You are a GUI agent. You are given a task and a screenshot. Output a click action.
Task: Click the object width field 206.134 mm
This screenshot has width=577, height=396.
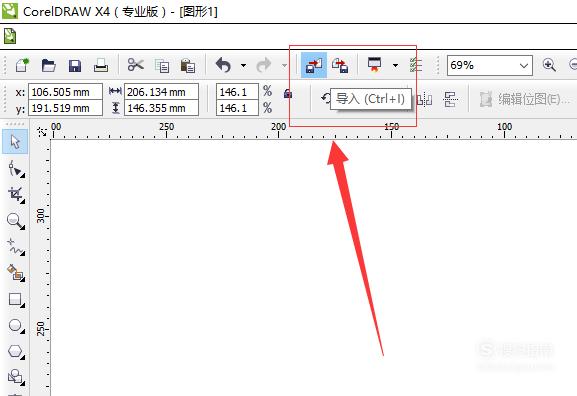161,92
